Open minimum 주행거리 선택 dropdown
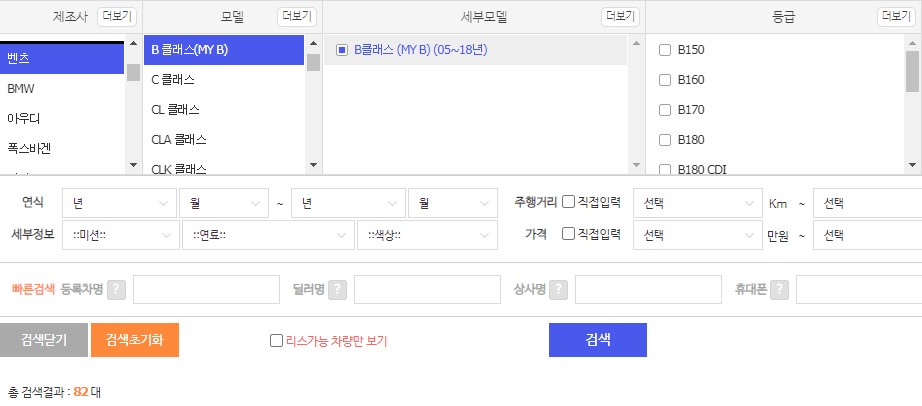922x406 pixels. tap(698, 203)
